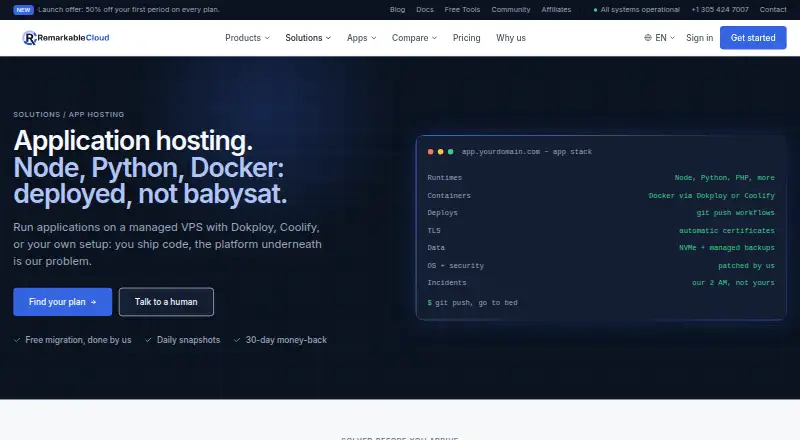Click the Find your plan button

click(63, 302)
